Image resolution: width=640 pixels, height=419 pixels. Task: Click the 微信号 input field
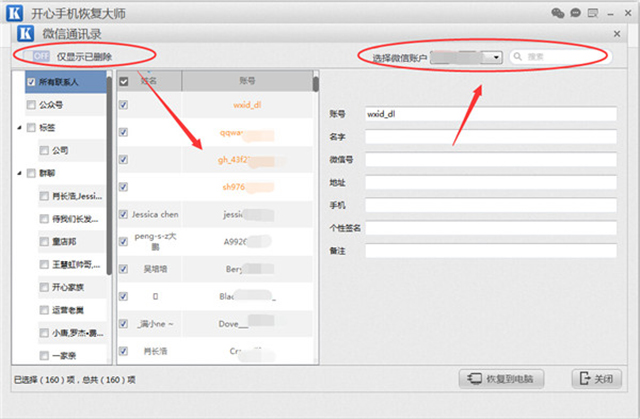[490, 159]
